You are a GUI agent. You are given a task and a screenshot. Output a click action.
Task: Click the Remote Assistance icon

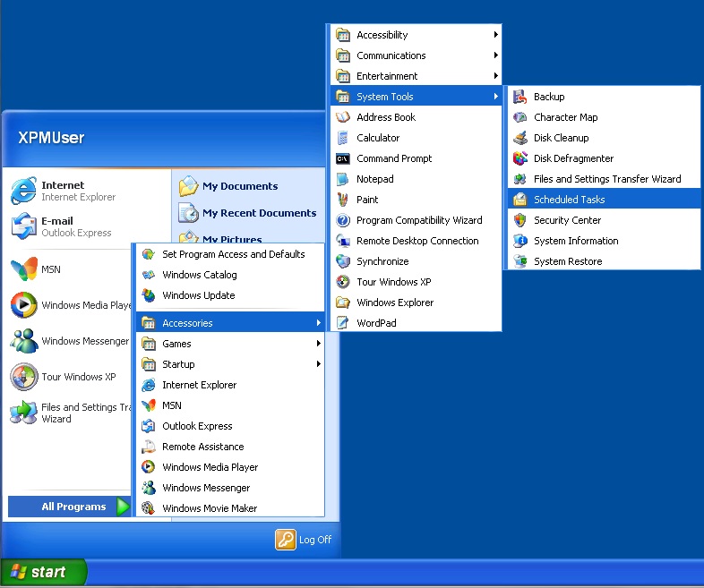pyautogui.click(x=149, y=447)
